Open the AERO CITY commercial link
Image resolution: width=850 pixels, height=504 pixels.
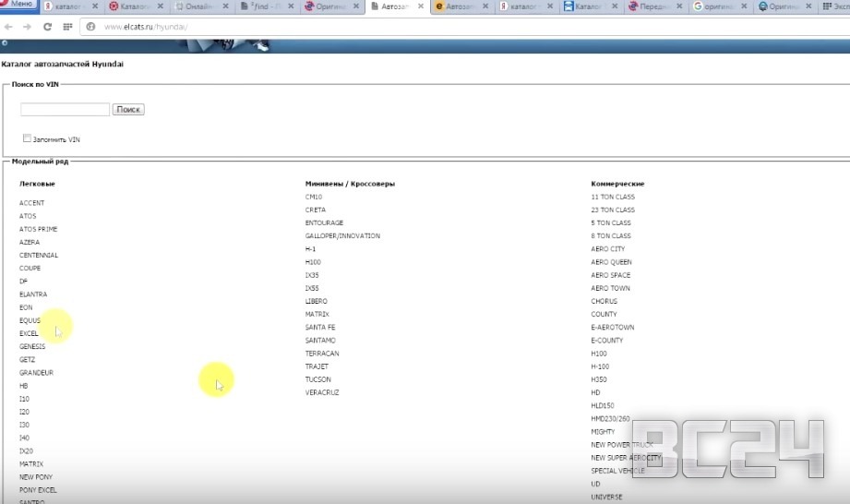(607, 249)
